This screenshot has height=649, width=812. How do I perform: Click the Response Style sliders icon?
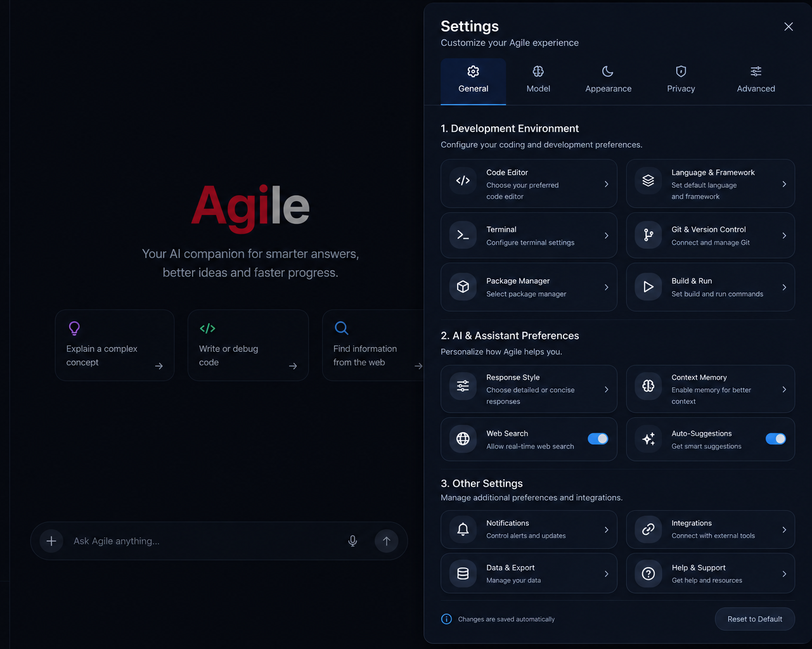click(x=463, y=386)
